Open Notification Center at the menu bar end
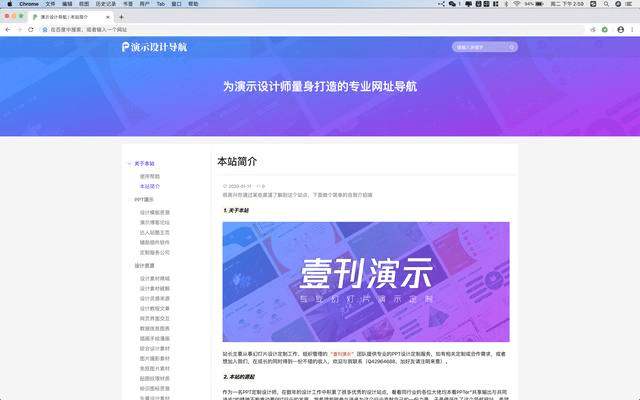The image size is (640, 400). coord(629,4)
